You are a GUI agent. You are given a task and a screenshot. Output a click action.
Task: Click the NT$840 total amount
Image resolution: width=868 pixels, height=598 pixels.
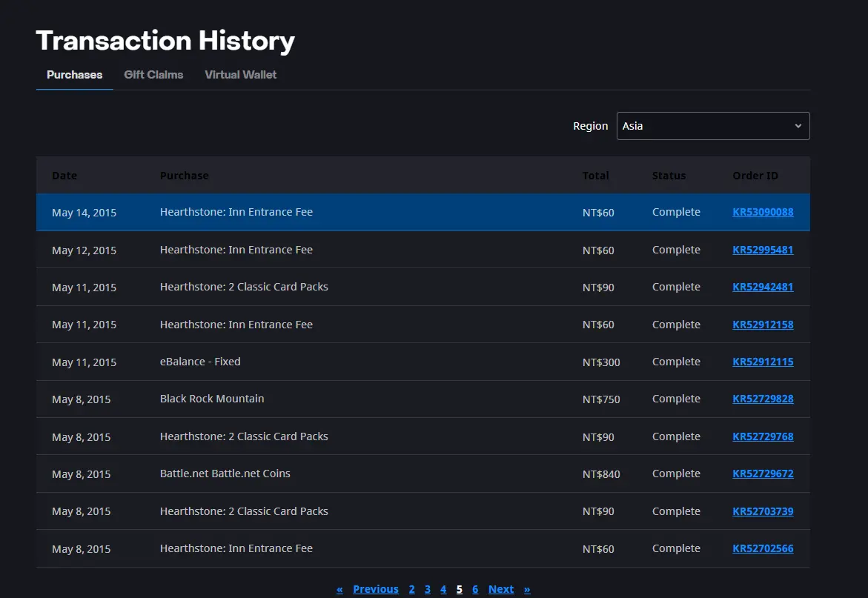(601, 474)
